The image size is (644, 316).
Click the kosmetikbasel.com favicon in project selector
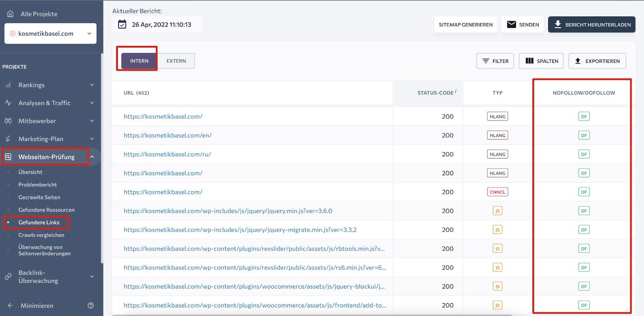pos(12,33)
